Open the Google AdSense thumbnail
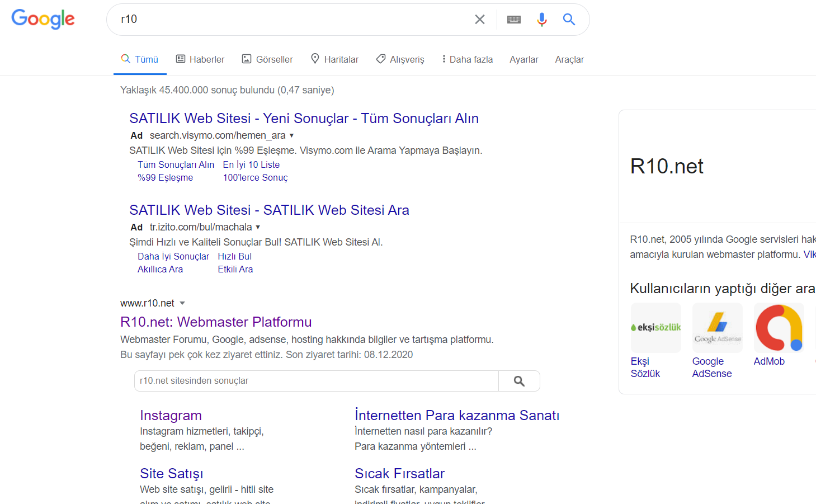816x504 pixels. 718,328
